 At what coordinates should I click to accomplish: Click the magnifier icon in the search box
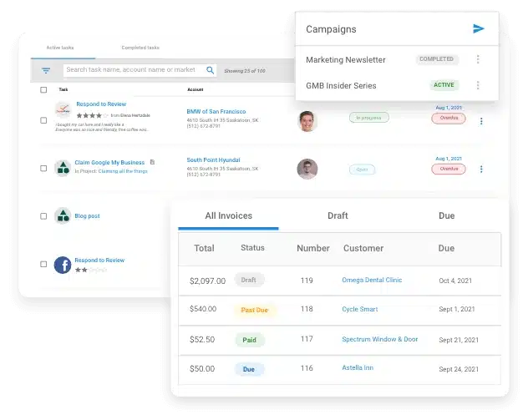pyautogui.click(x=211, y=71)
